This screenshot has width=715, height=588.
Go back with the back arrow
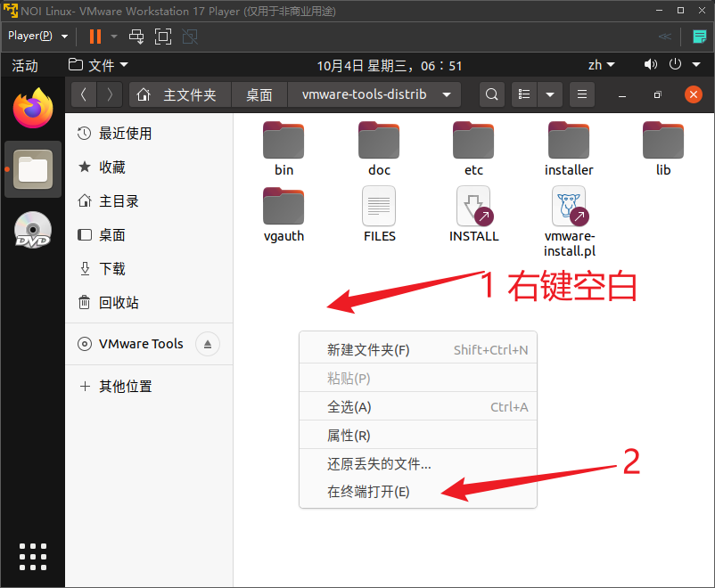[83, 94]
